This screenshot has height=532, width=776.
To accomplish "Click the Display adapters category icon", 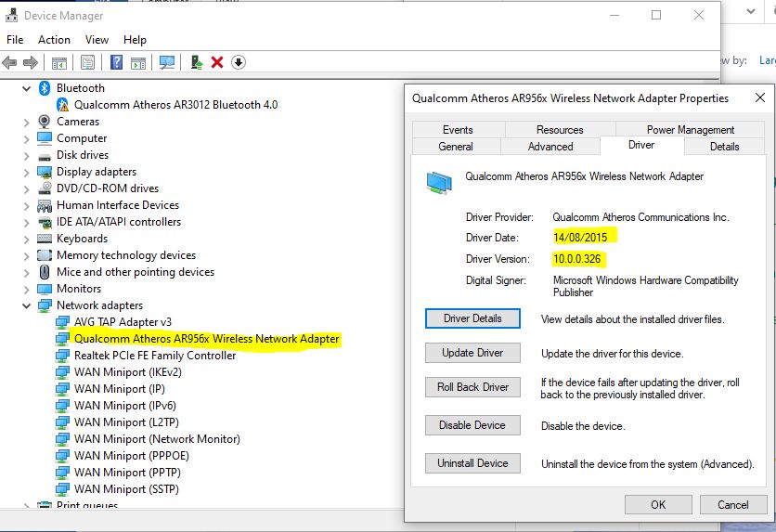I will [45, 172].
